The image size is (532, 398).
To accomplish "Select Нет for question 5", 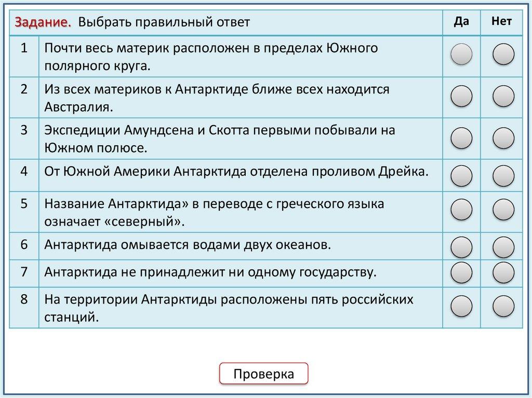I will tap(503, 210).
